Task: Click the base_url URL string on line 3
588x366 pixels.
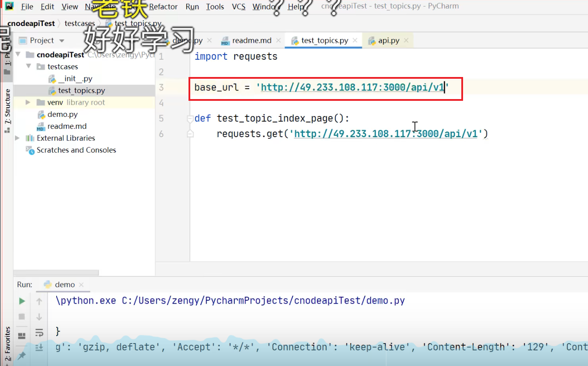Action: pos(352,87)
